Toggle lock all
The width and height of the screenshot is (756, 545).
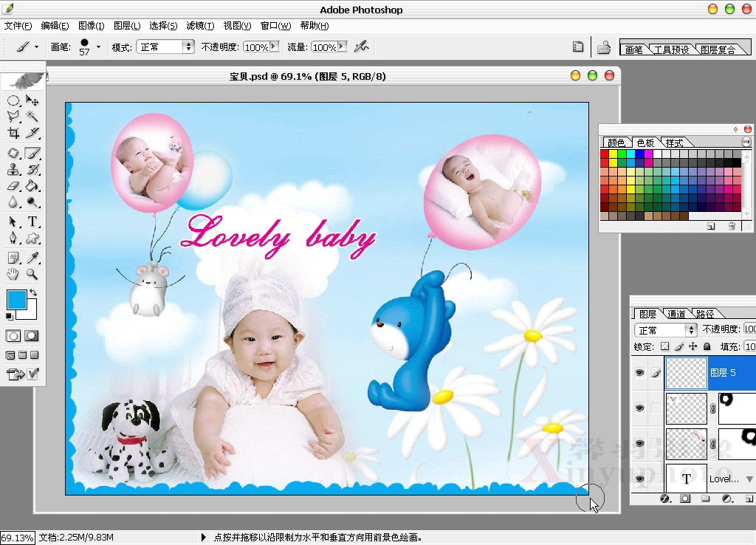[x=707, y=346]
